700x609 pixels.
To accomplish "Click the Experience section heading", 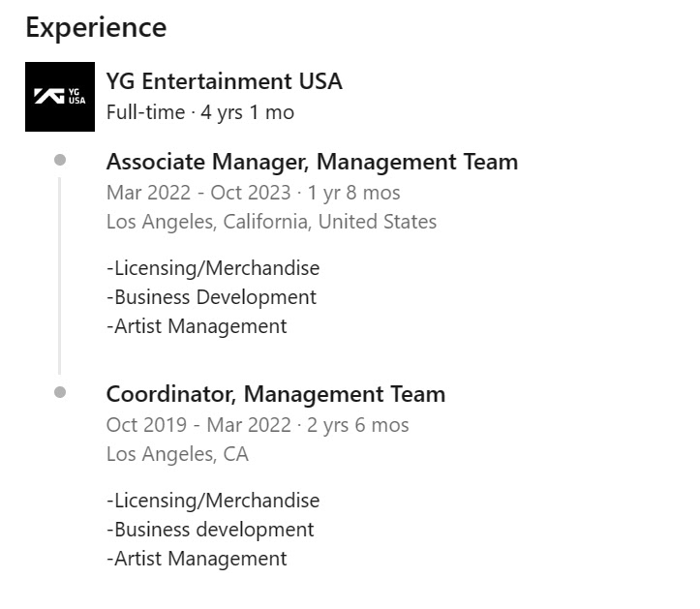I will 96,27.
